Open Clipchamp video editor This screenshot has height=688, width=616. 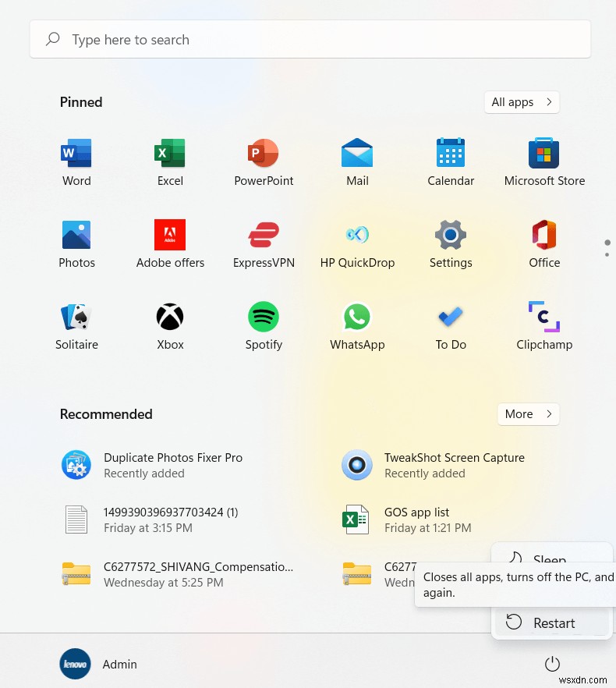(544, 326)
